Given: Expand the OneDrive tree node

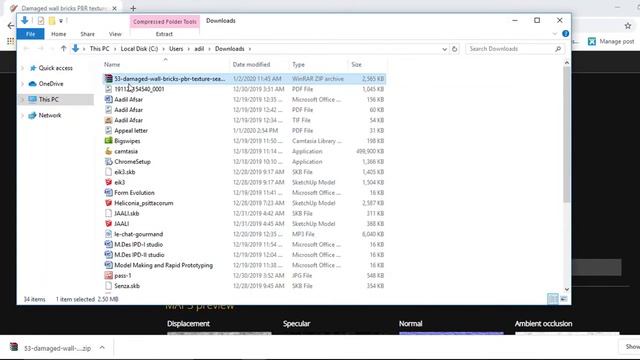Looking at the screenshot, I should 22,84.
